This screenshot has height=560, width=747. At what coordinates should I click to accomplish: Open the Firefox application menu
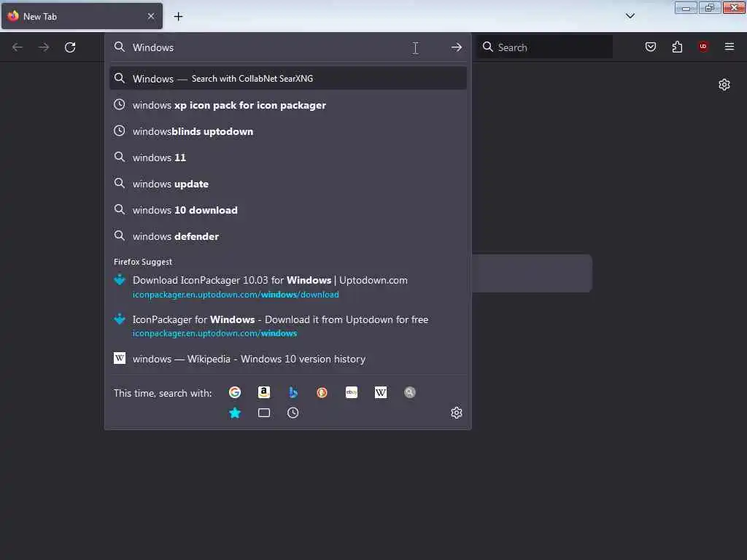[x=729, y=47]
